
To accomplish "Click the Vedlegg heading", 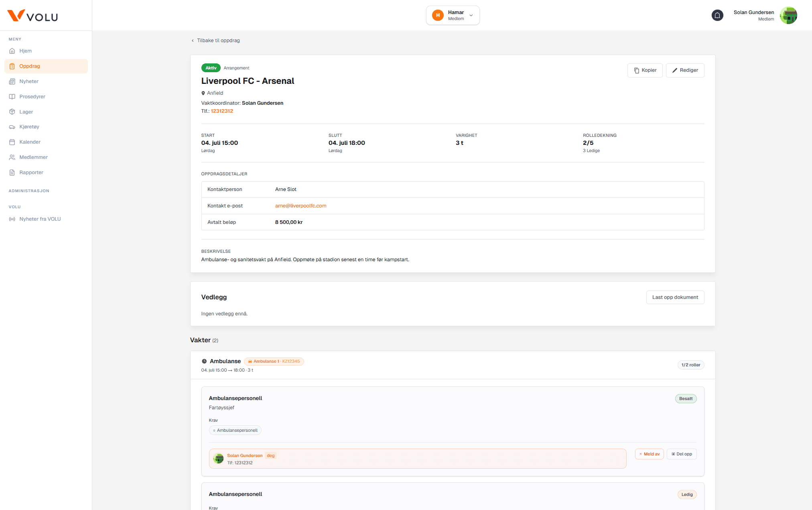I will (x=214, y=297).
